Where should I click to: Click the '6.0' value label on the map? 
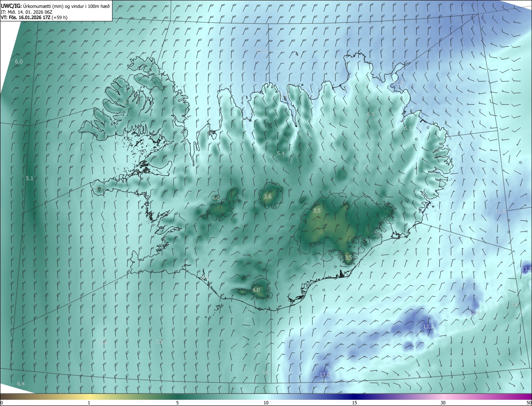[x=19, y=61]
